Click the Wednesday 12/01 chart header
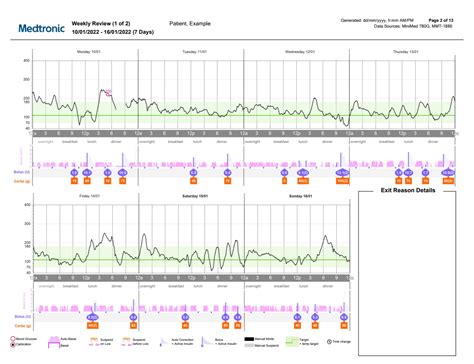 [300, 52]
